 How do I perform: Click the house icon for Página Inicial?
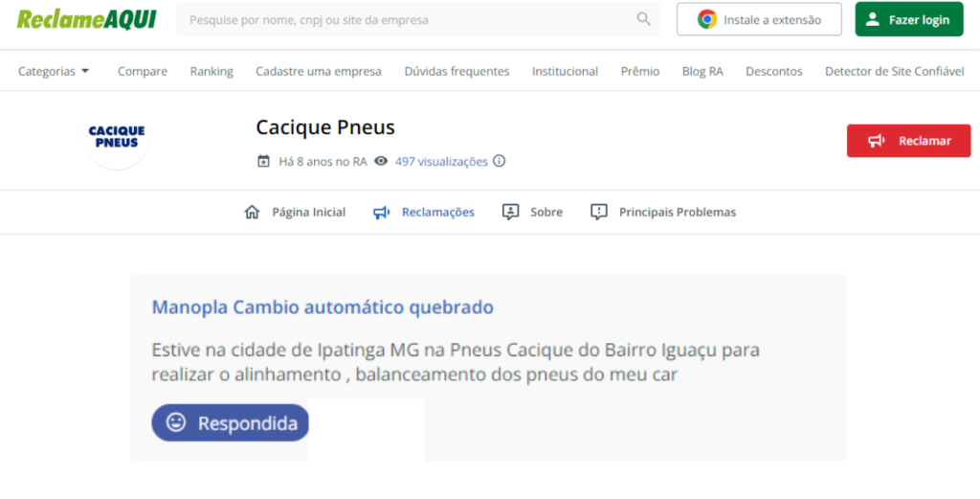pos(253,212)
